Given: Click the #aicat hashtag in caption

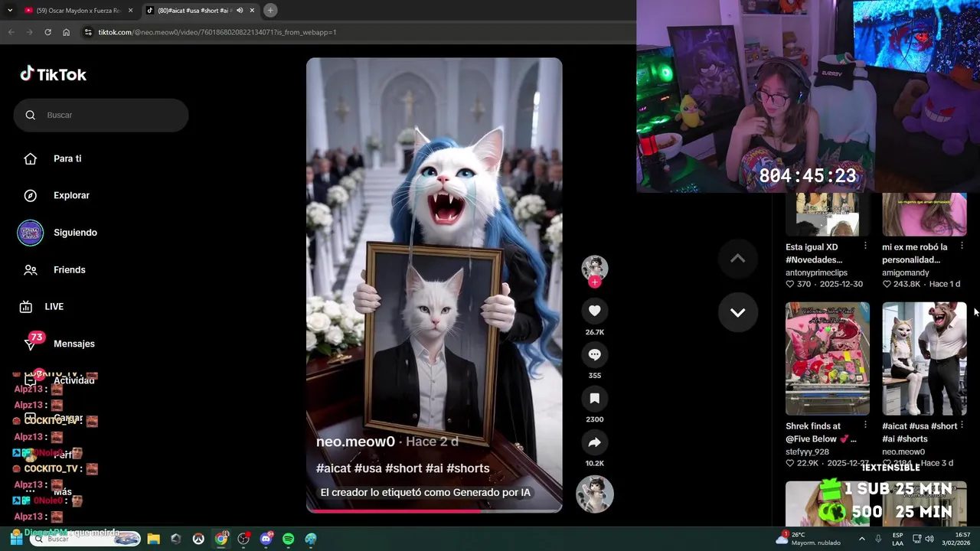Looking at the screenshot, I should point(334,468).
